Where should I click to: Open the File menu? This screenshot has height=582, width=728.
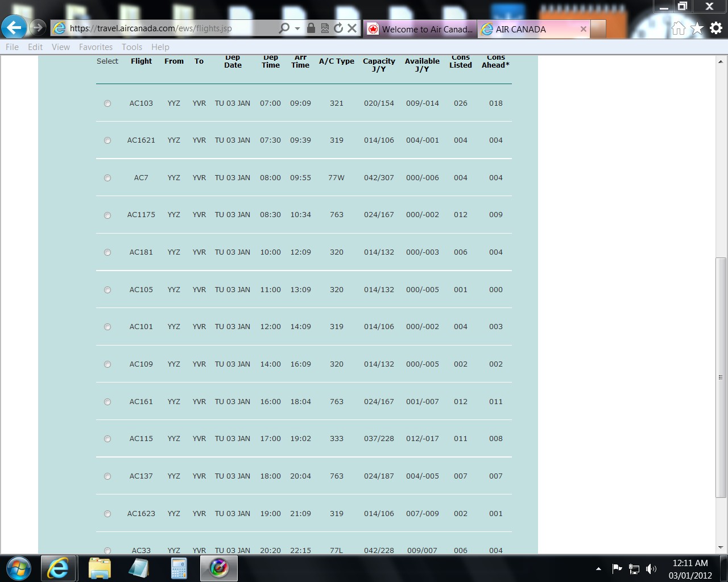coord(12,47)
